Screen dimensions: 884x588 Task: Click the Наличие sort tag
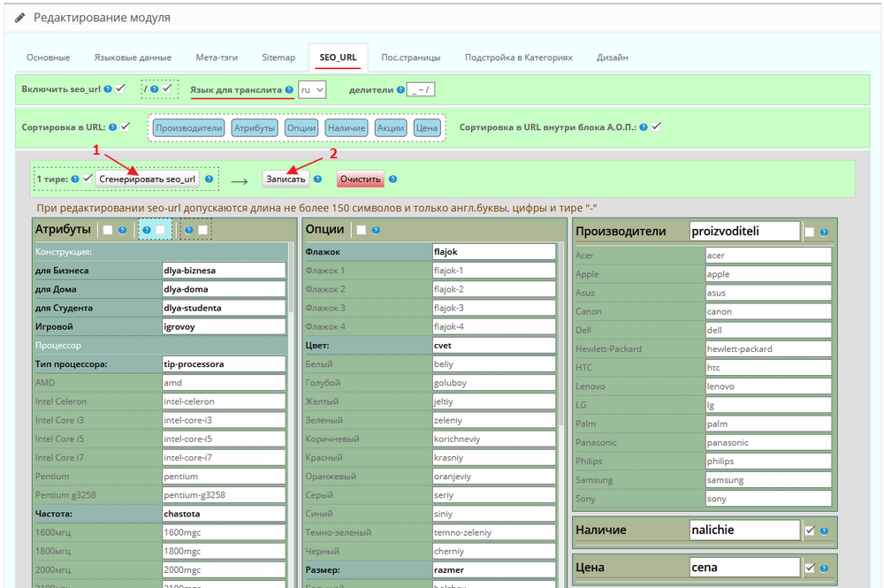(x=347, y=128)
